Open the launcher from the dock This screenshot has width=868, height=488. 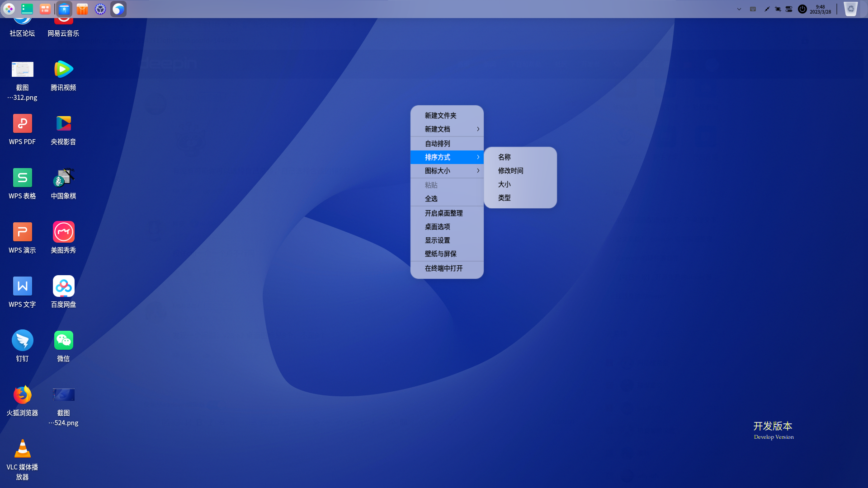[9, 9]
